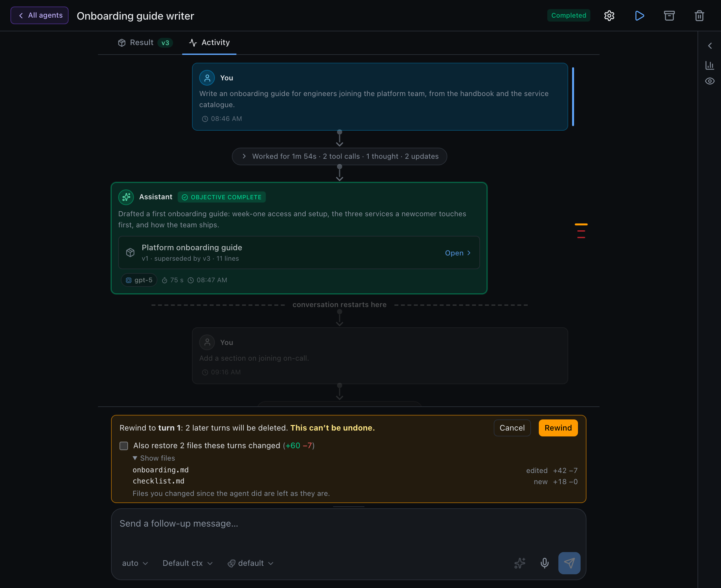
Task: Start voice input with microphone icon
Action: [x=545, y=563]
